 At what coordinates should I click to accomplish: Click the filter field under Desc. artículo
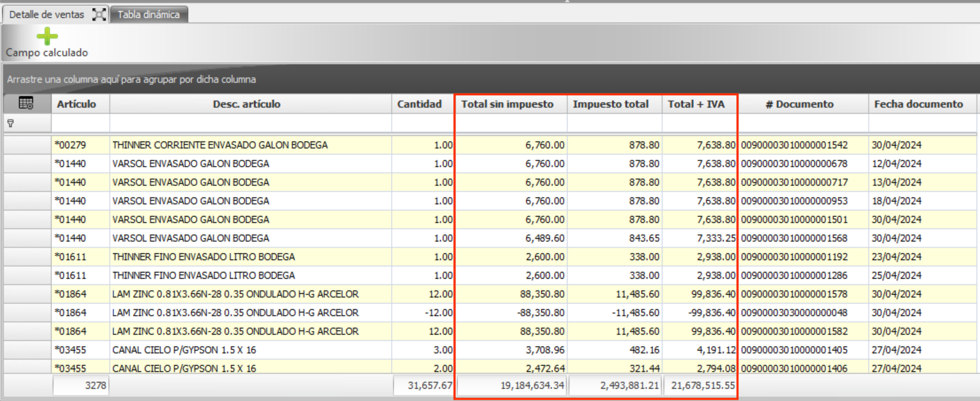[250, 124]
